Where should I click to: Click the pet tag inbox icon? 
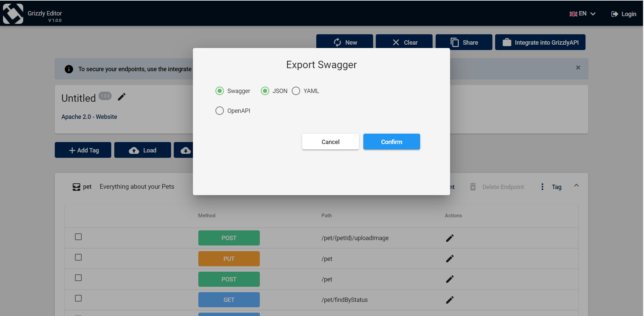point(77,187)
